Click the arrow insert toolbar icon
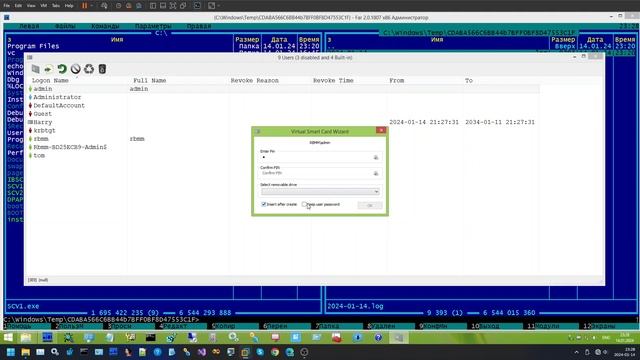The width and height of the screenshot is (640, 360). coord(49,69)
